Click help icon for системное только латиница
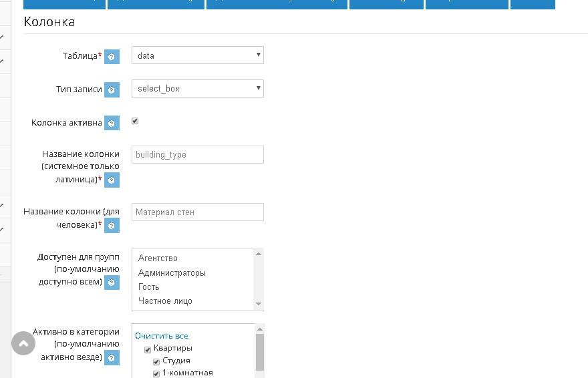 point(112,180)
